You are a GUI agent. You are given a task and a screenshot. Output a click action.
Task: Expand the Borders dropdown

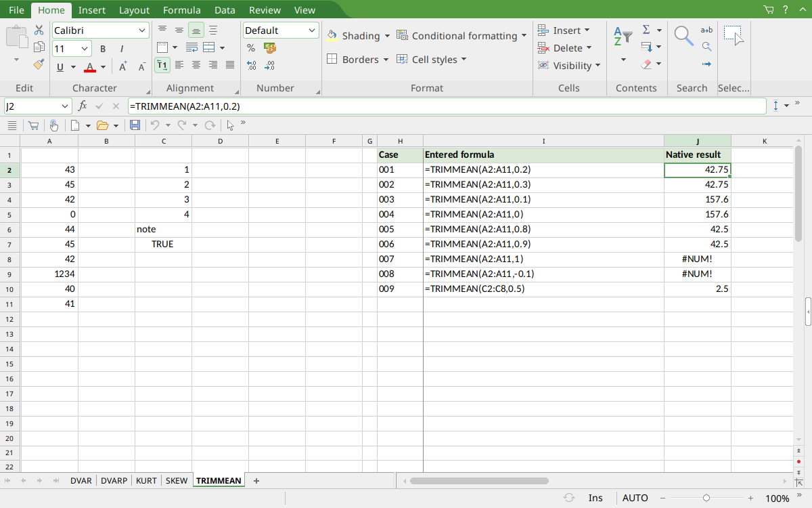[386, 60]
